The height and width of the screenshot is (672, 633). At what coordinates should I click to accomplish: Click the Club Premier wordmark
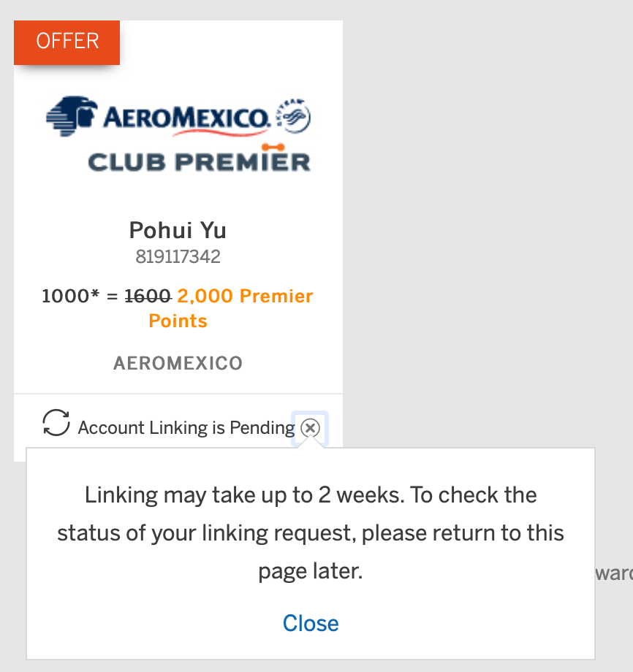(199, 161)
